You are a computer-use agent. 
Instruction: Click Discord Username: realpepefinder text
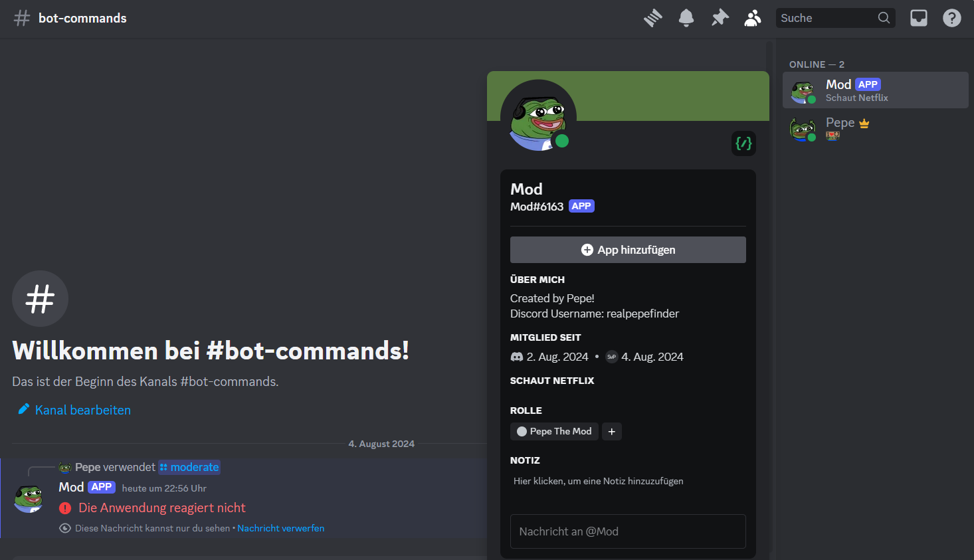pos(595,314)
